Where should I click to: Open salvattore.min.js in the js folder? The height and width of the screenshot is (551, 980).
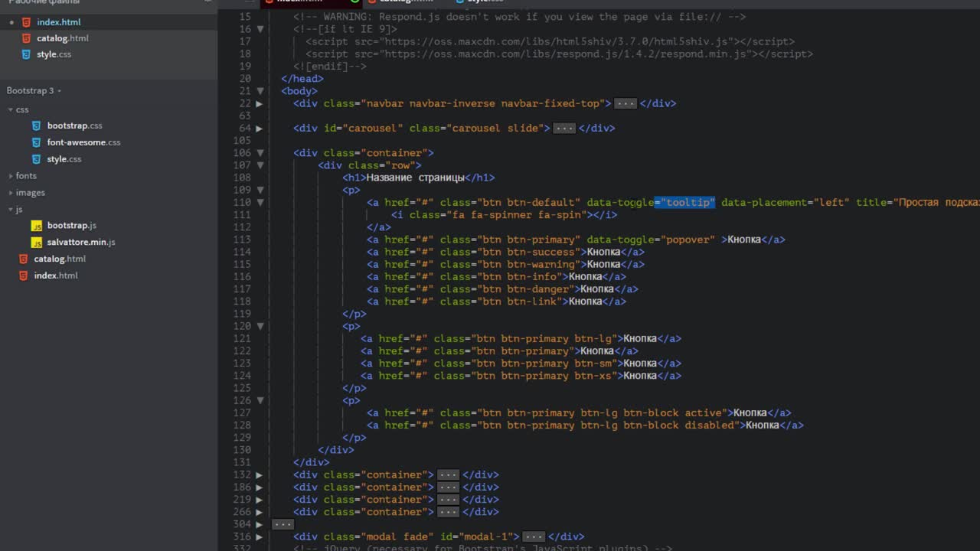[x=81, y=243]
